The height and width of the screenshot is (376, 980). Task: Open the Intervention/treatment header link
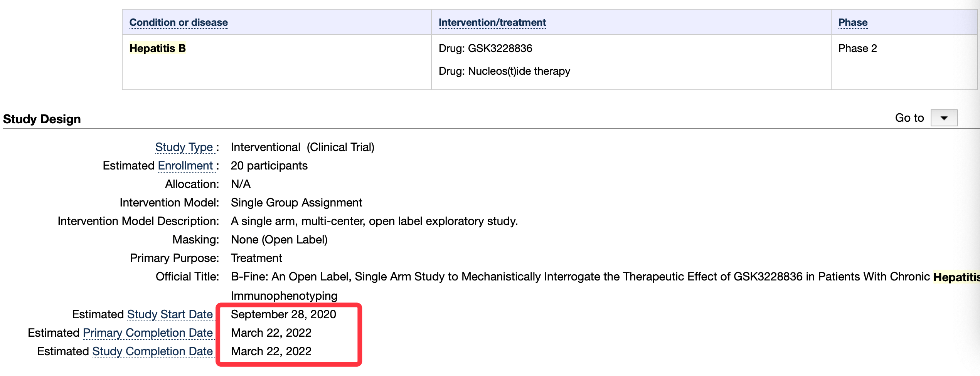492,22
